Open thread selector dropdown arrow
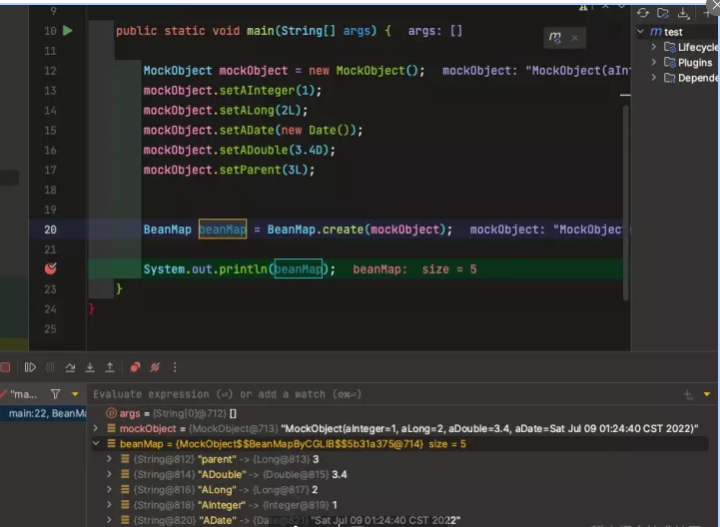This screenshot has width=720, height=527. (75, 394)
